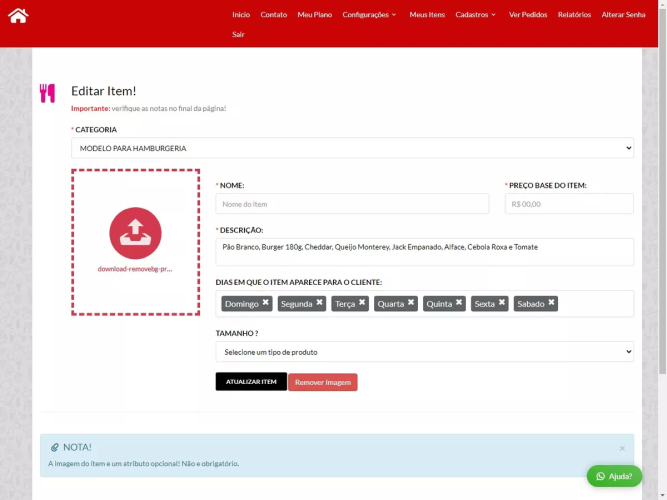The width and height of the screenshot is (667, 500).
Task: Click the Remover Imagem button
Action: coord(322,382)
